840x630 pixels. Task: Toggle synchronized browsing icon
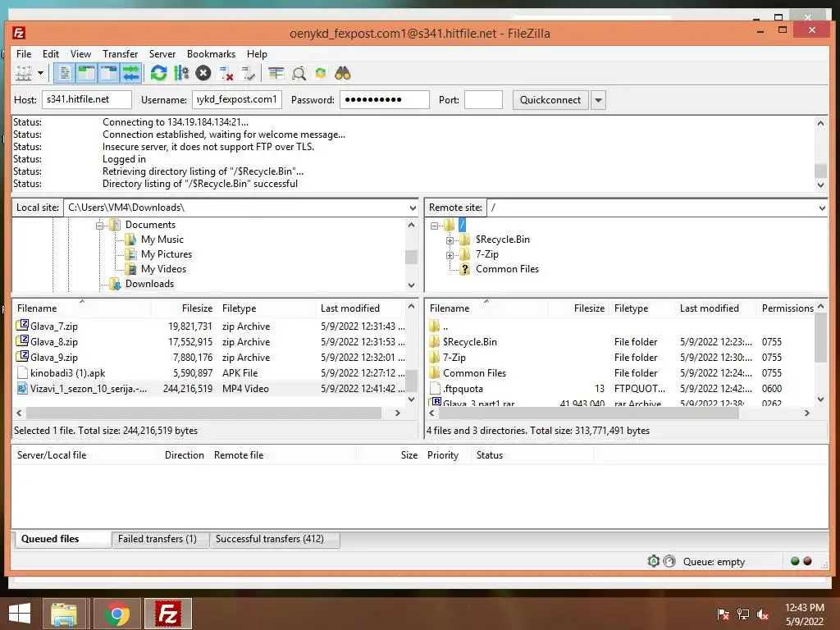click(321, 73)
